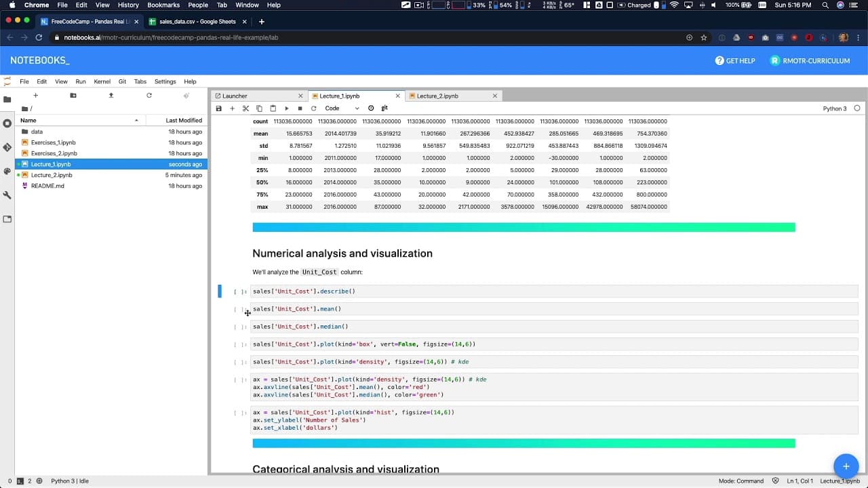
Task: Click the blue plus floating button
Action: [x=846, y=466]
